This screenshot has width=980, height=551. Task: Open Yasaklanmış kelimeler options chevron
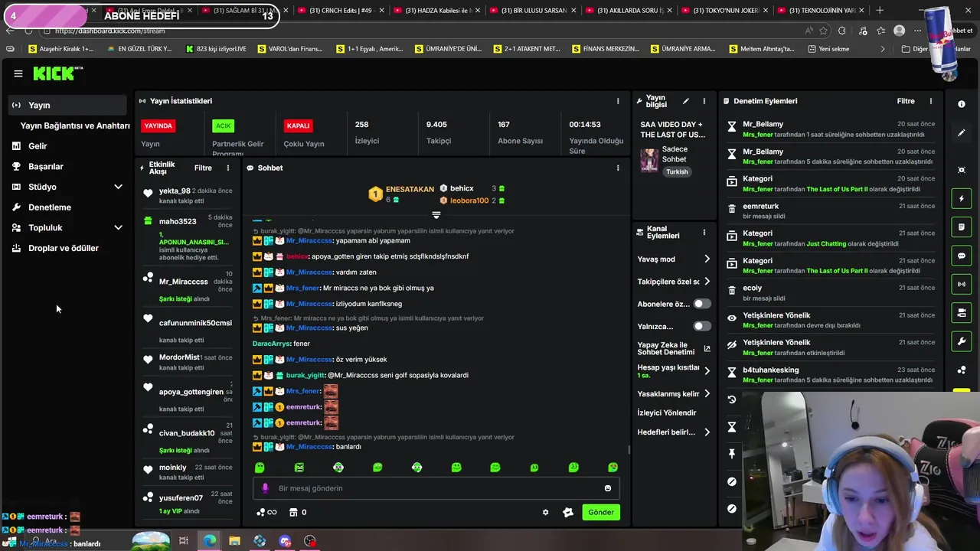(x=707, y=393)
